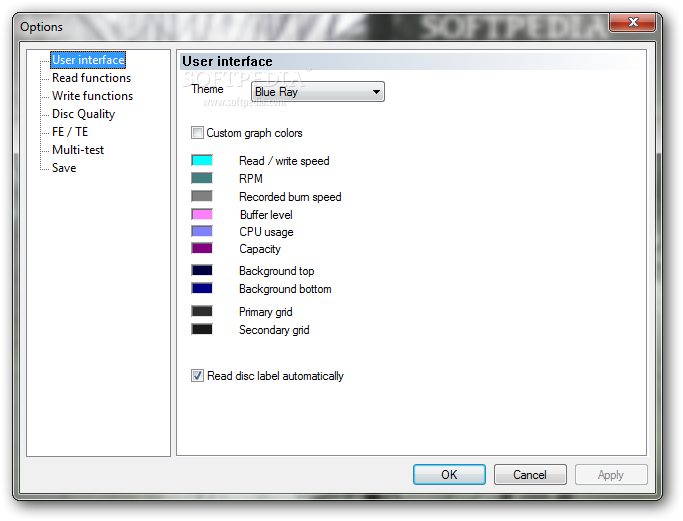Click the Background bottom color swatch
The width and height of the screenshot is (683, 521).
point(202,288)
